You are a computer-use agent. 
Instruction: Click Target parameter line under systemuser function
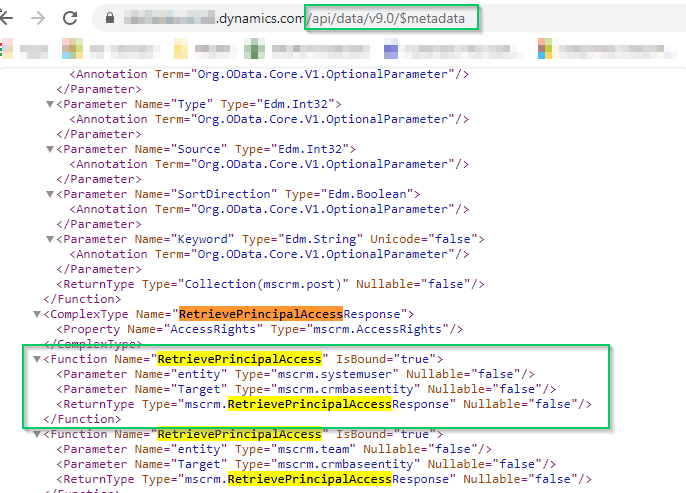pos(306,389)
